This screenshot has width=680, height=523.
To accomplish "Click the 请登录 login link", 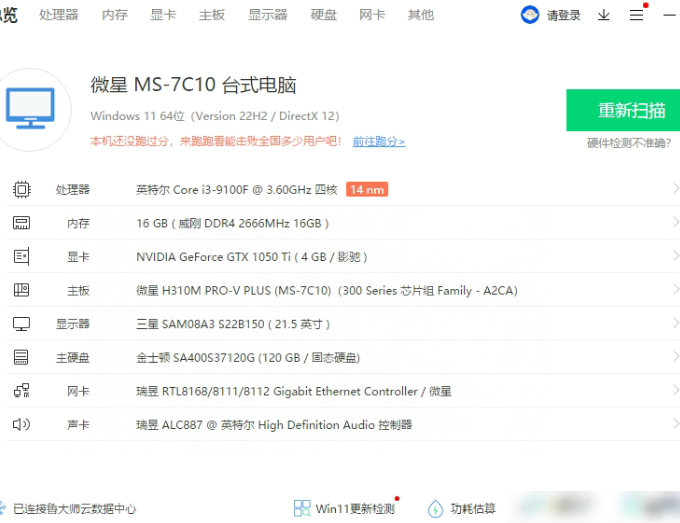I will click(563, 16).
